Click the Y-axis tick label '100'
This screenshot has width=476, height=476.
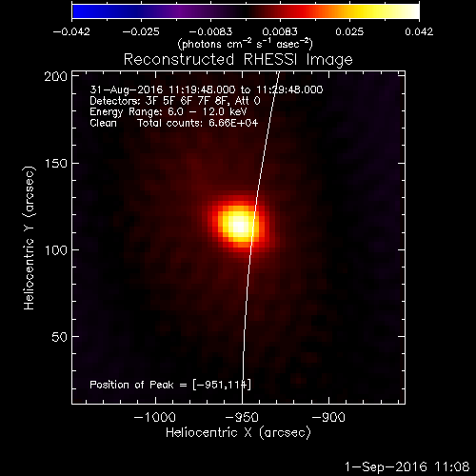tap(56, 250)
